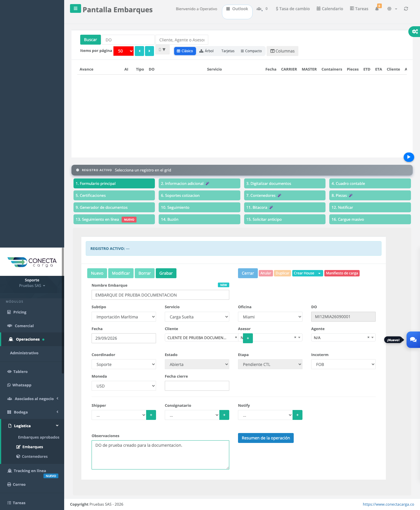The height and width of the screenshot is (510, 420).
Task: Open the Subtipo dropdown
Action: click(x=124, y=317)
